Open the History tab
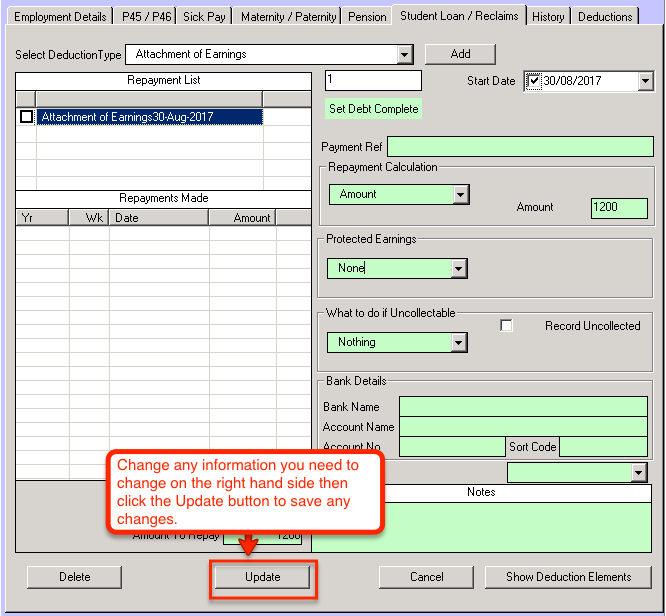 point(548,17)
